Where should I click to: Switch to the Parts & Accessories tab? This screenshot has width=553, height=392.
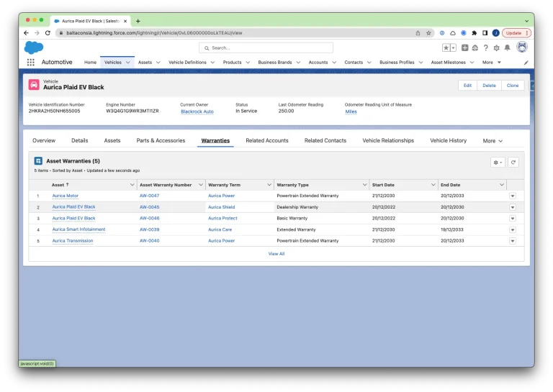161,141
